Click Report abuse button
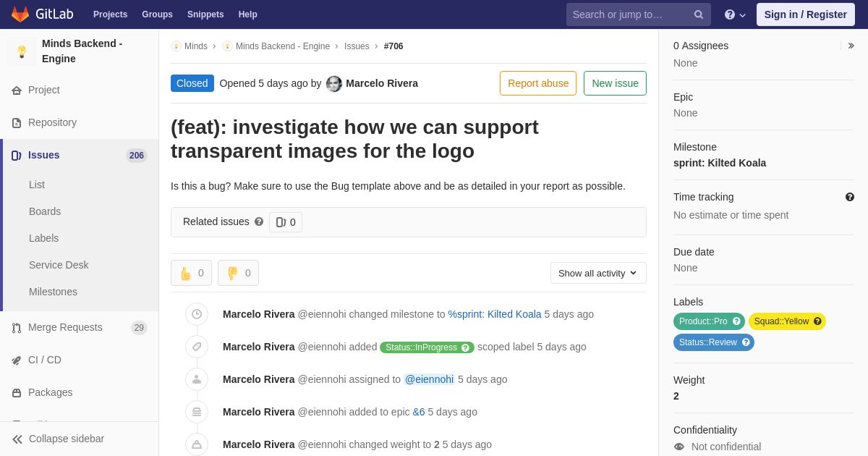The height and width of the screenshot is (456, 868). click(538, 83)
